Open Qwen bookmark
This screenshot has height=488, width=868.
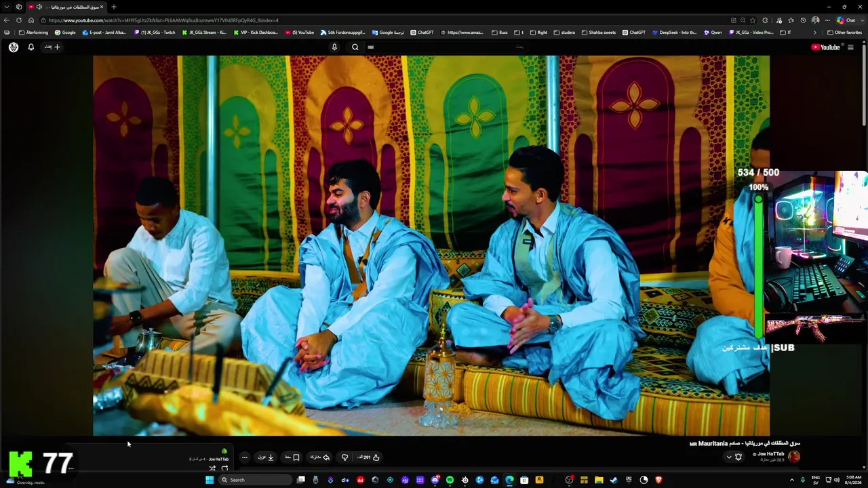point(713,33)
